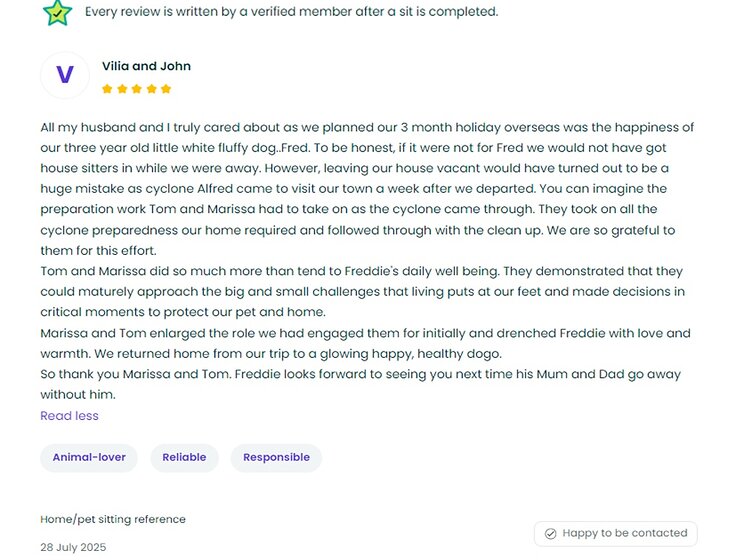Click the fourth yellow rating star
Image resolution: width=730 pixels, height=560 pixels.
151,89
